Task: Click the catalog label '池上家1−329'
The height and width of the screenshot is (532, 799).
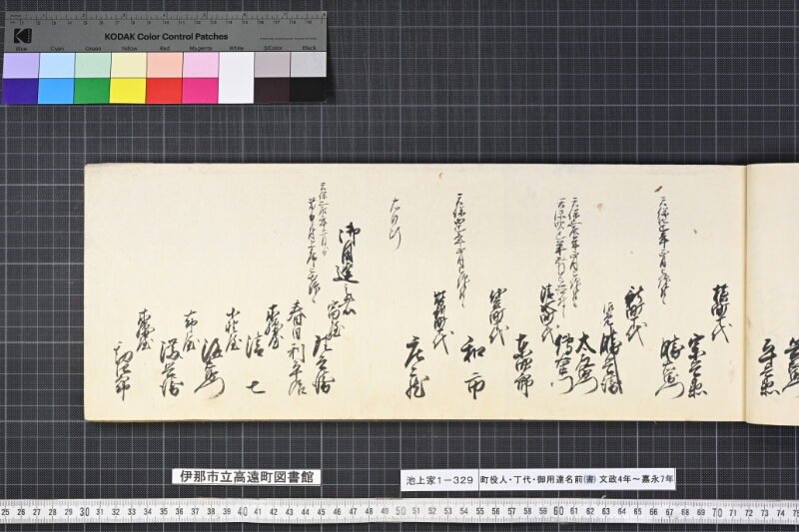Action: click(439, 479)
